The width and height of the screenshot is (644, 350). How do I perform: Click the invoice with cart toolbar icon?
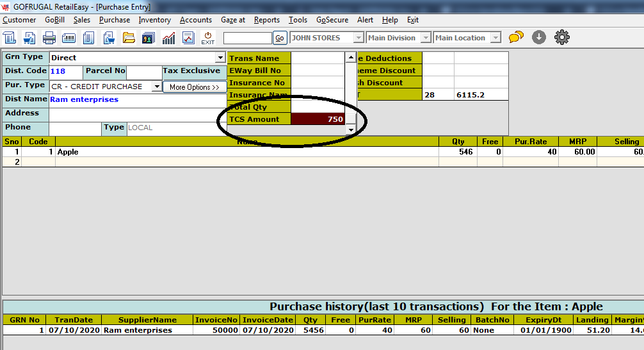(x=108, y=38)
